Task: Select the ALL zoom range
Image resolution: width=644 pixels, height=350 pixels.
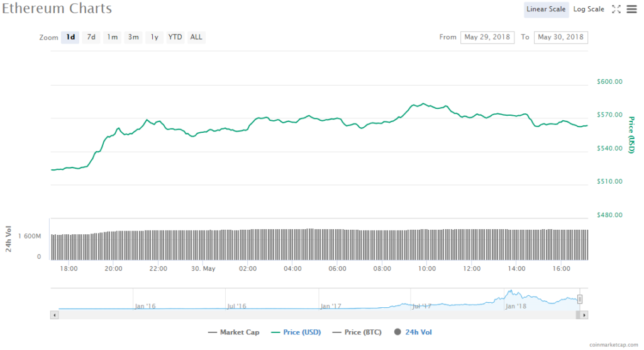Action: coord(196,37)
